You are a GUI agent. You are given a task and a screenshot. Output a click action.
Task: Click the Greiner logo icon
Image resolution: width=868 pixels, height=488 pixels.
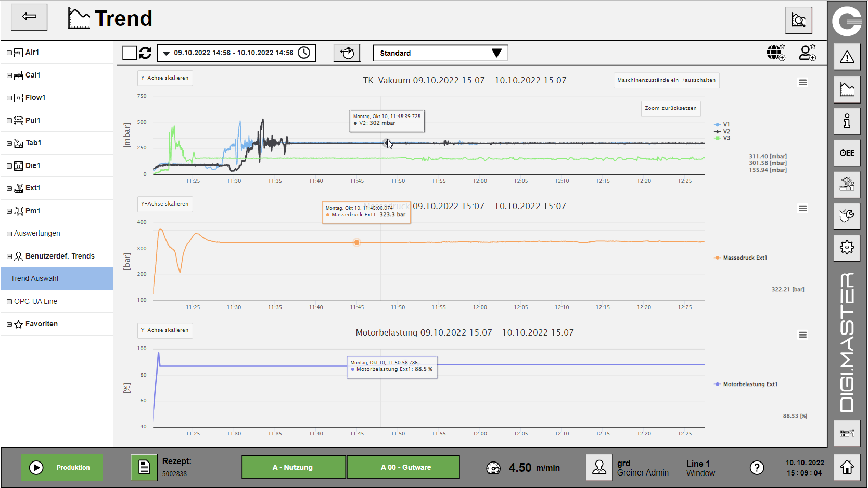pos(847,21)
